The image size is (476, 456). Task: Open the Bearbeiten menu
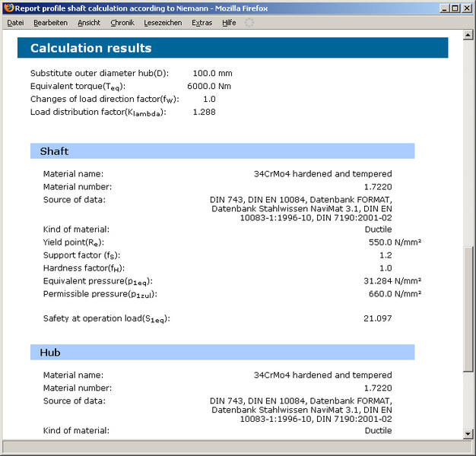50,23
